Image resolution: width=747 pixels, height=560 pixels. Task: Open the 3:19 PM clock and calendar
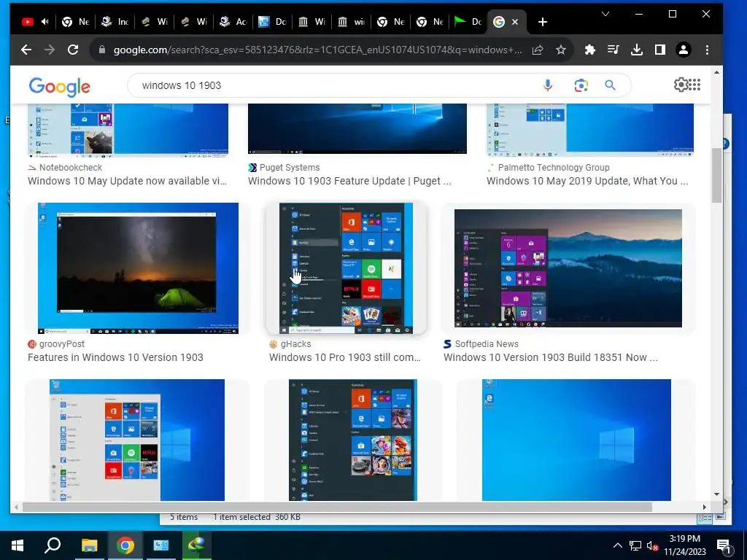pyautogui.click(x=684, y=545)
